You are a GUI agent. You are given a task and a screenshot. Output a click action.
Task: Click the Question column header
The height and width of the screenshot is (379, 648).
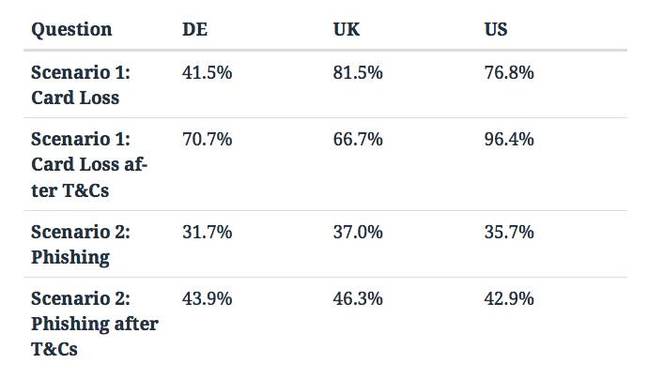71,30
